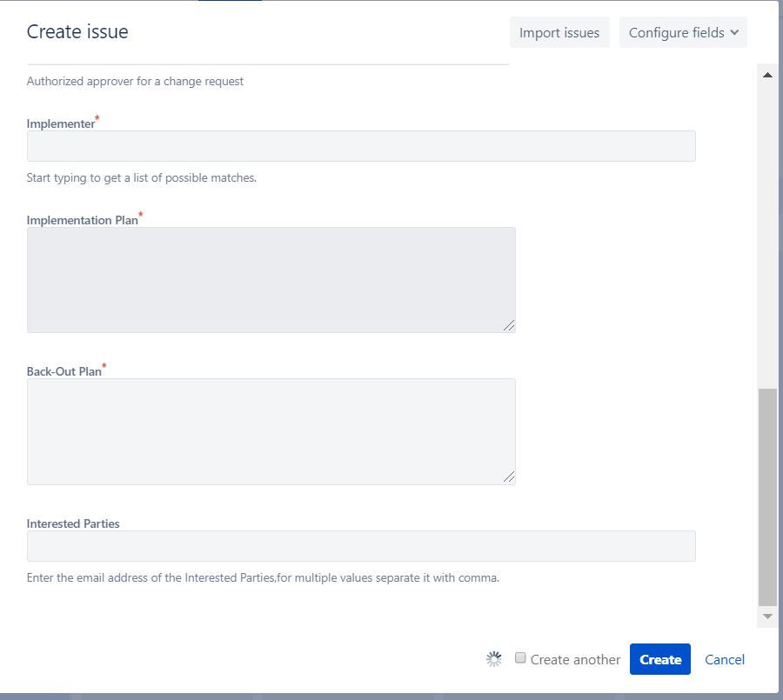Click the Back-Out Plan label
Screen dimensions: 783x700
[x=64, y=371]
